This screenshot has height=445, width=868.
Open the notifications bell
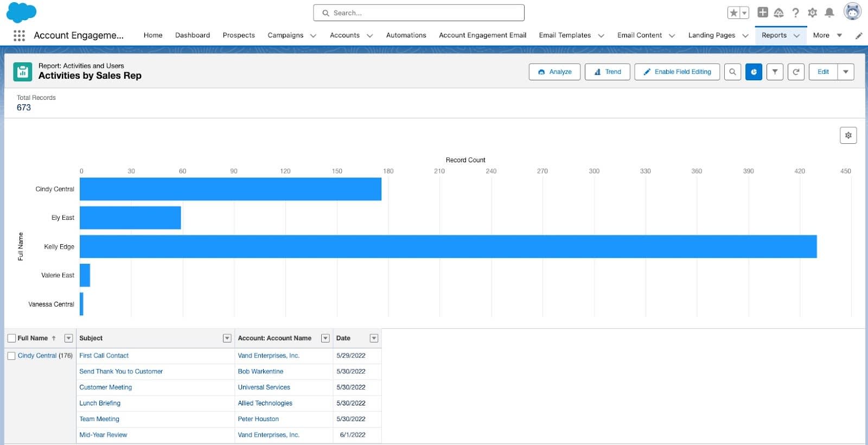click(829, 12)
